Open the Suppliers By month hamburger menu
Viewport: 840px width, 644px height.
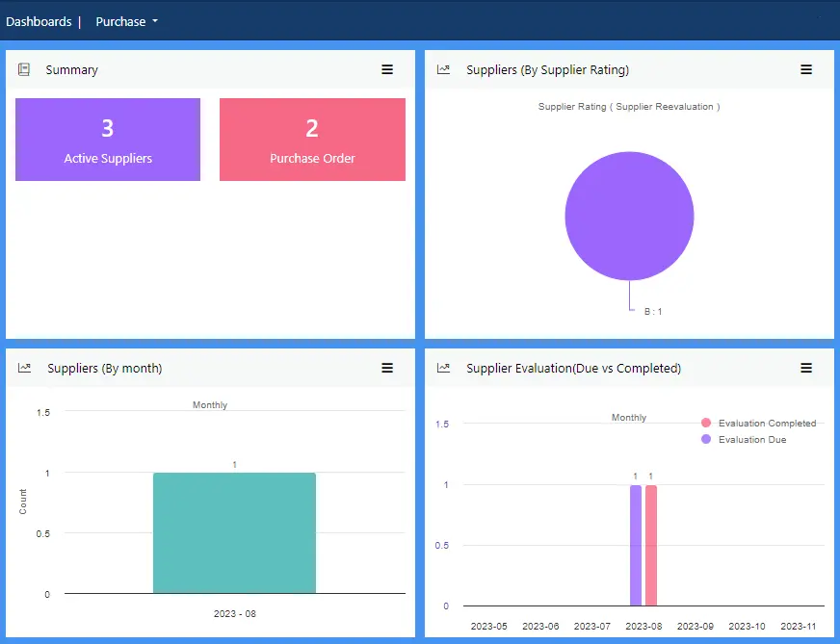coord(387,368)
